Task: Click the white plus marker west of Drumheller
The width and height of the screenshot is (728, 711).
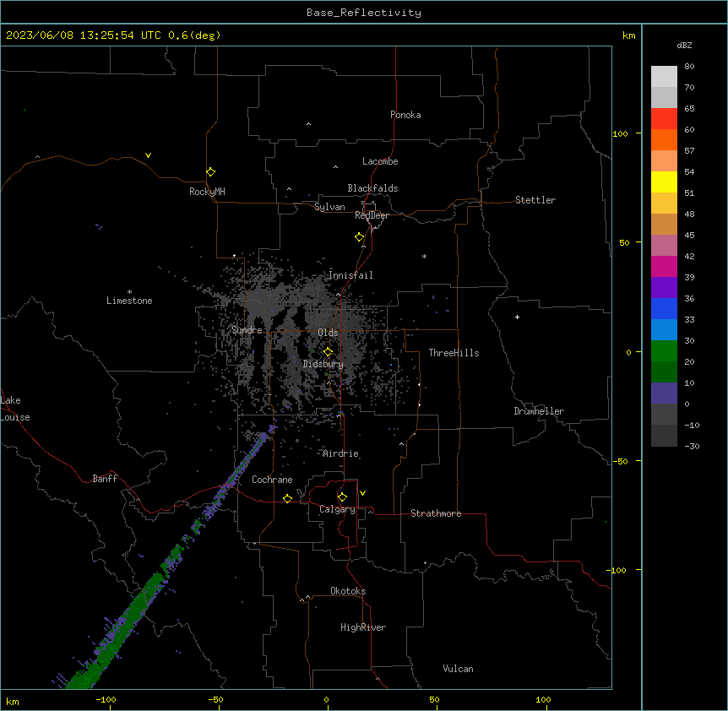Action: pyautogui.click(x=517, y=317)
